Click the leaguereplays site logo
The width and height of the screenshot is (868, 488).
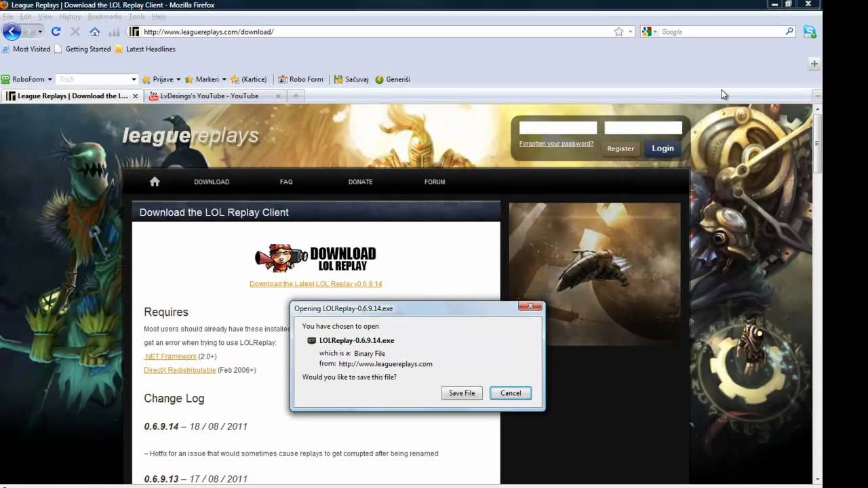(191, 136)
